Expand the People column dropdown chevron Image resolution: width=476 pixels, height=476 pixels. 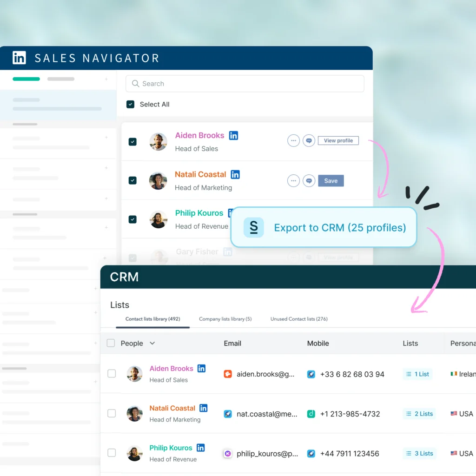coord(152,344)
